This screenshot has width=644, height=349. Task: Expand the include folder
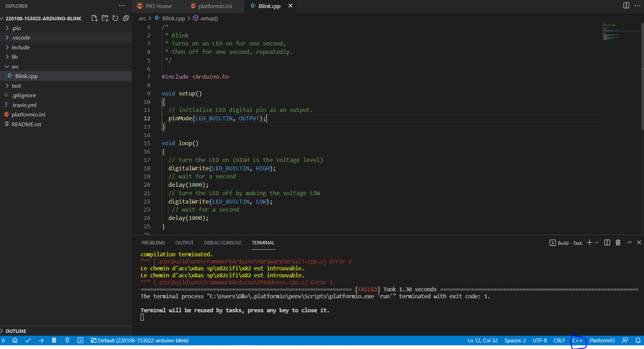click(21, 47)
